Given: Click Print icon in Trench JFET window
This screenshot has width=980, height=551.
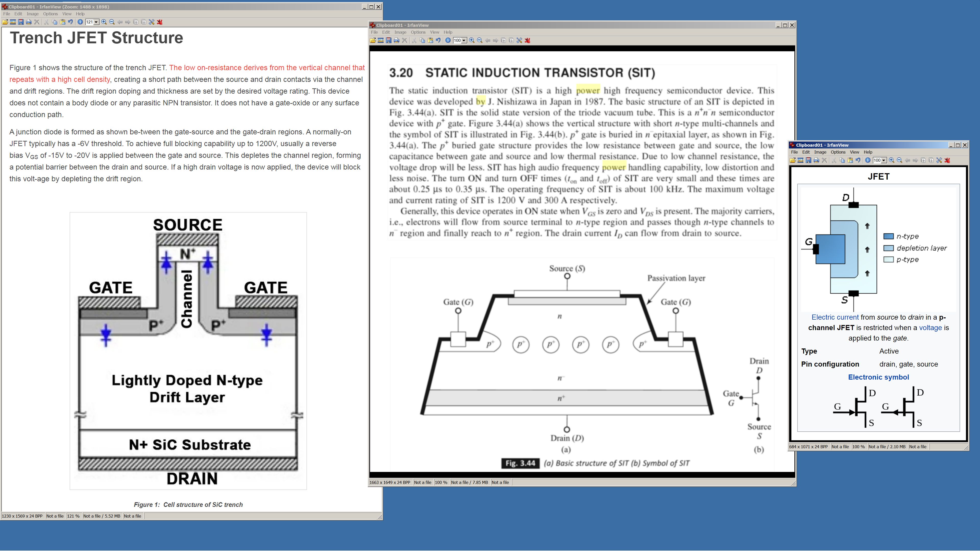Looking at the screenshot, I should click(x=29, y=22).
